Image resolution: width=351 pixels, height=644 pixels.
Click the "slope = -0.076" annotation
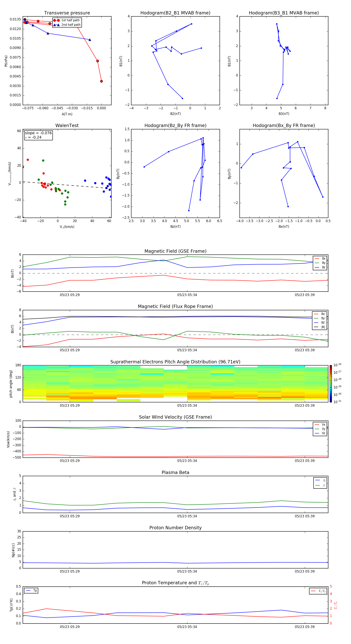pos(38,133)
